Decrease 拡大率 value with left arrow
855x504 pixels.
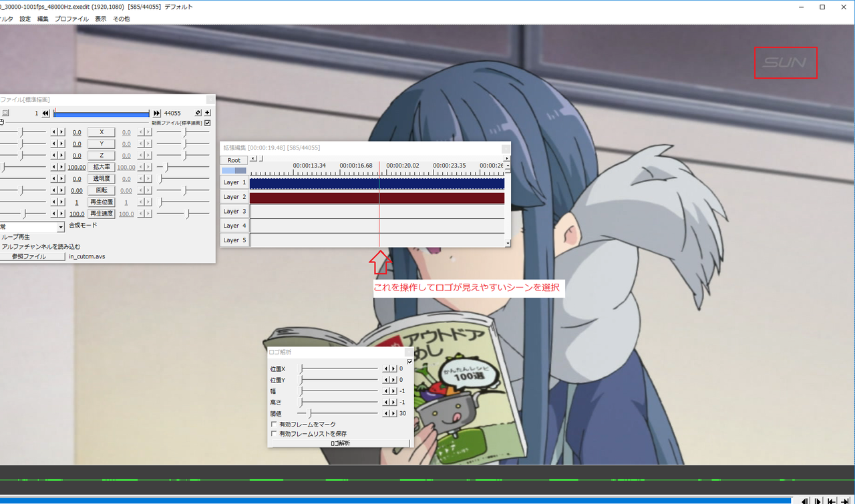[x=54, y=167]
